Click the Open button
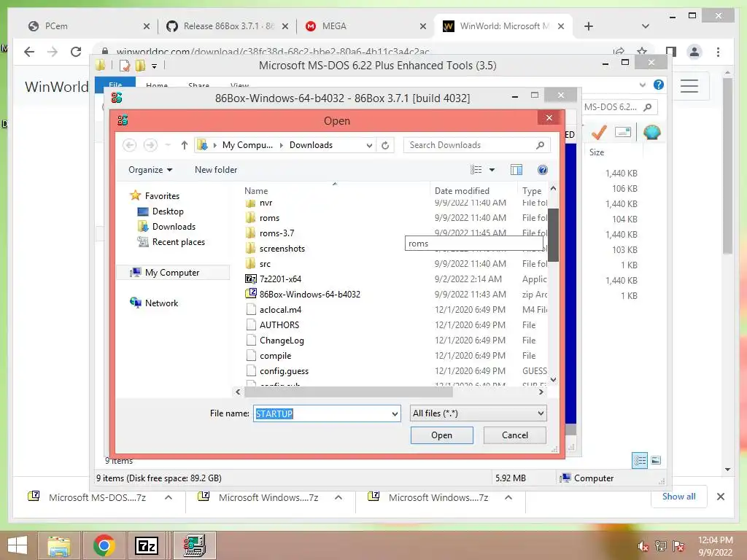Viewport: 747px width, 560px height. (441, 435)
